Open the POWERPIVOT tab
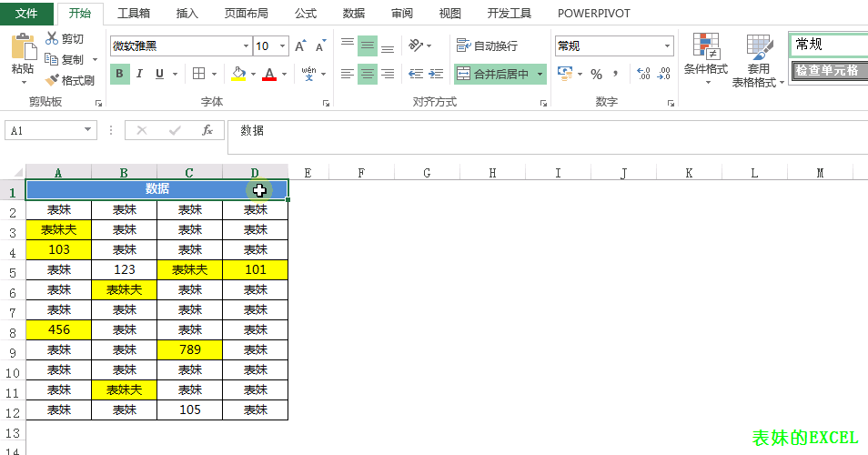The height and width of the screenshot is (455, 868). [594, 14]
